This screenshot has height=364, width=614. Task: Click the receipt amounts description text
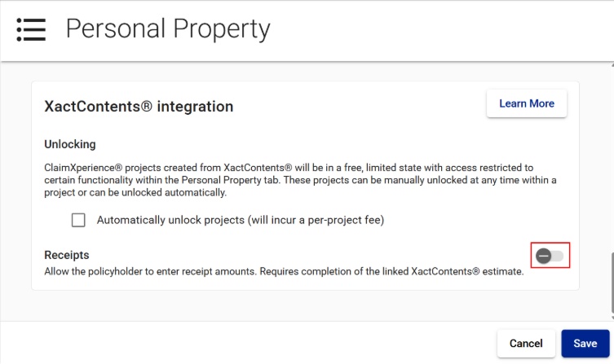point(284,271)
